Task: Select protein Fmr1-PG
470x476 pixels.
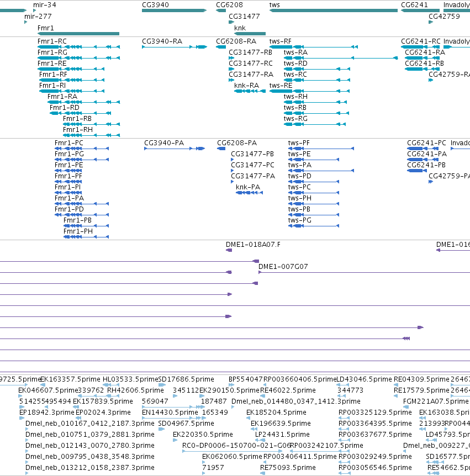Action: 82,160
